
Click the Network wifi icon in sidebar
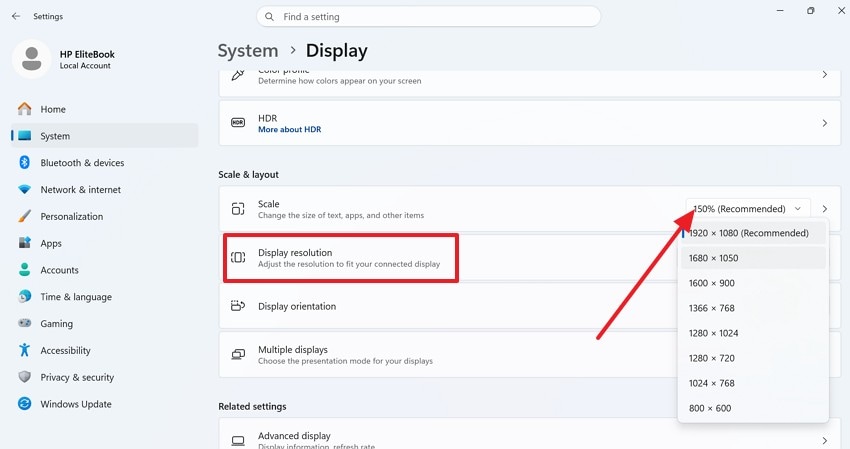[x=24, y=189]
